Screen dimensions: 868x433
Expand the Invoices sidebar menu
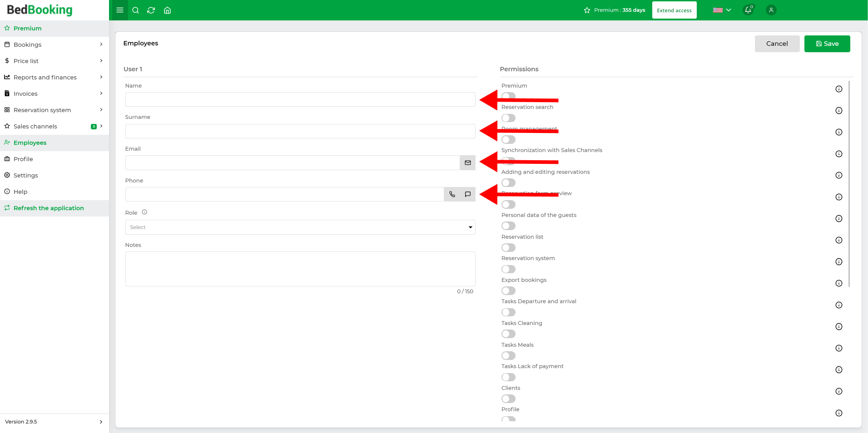pyautogui.click(x=55, y=93)
